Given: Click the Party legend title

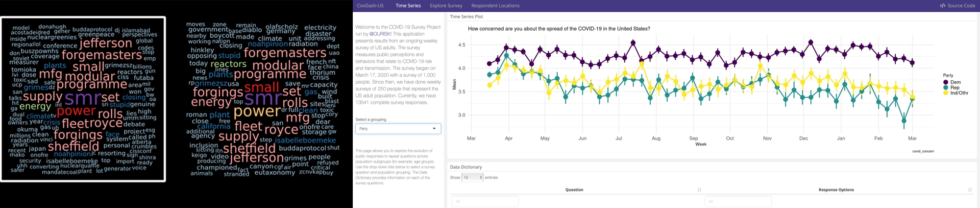Looking at the screenshot, I should (x=948, y=75).
